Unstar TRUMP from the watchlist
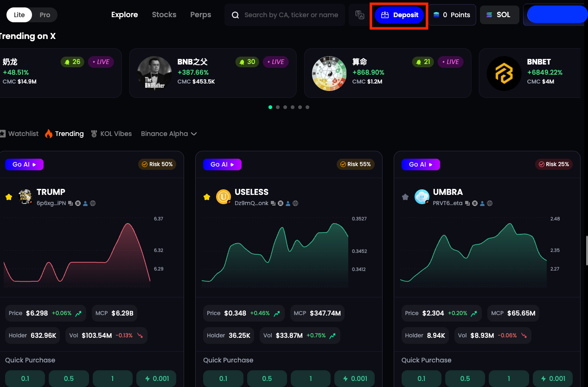588x387 pixels. pos(9,197)
